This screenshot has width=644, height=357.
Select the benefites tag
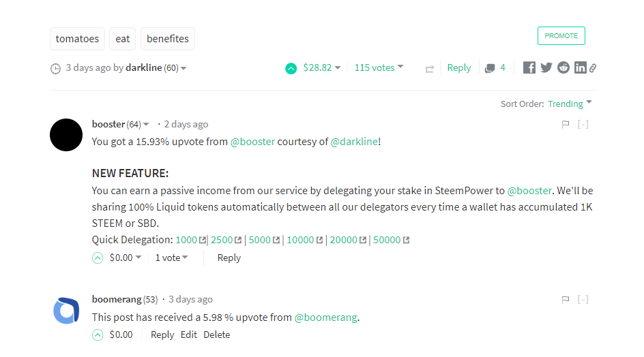[167, 39]
